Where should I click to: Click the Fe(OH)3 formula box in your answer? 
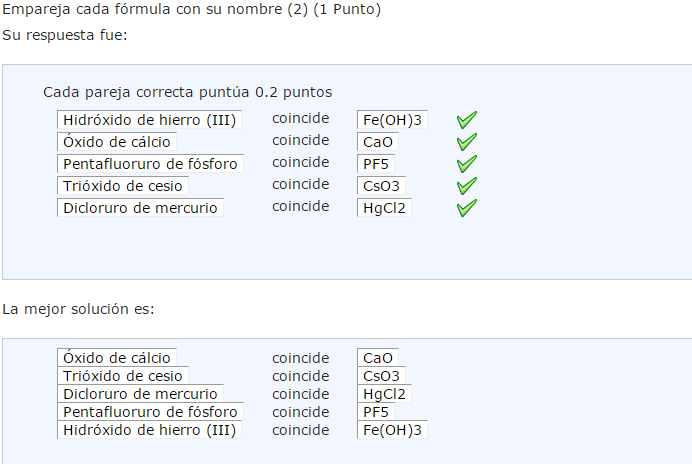coord(392,121)
